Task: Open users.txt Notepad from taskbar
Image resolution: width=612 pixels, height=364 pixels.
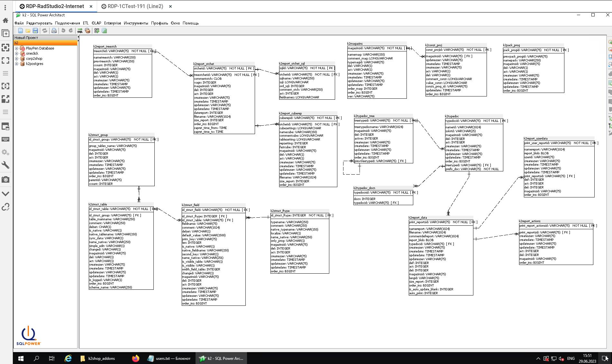Action: click(169, 358)
